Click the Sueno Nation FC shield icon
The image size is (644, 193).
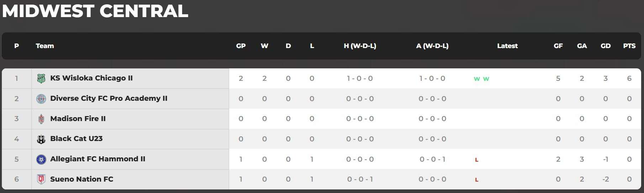(41, 179)
